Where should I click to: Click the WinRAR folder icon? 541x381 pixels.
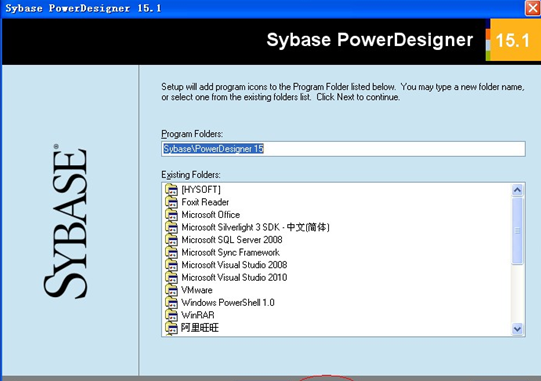pos(171,315)
